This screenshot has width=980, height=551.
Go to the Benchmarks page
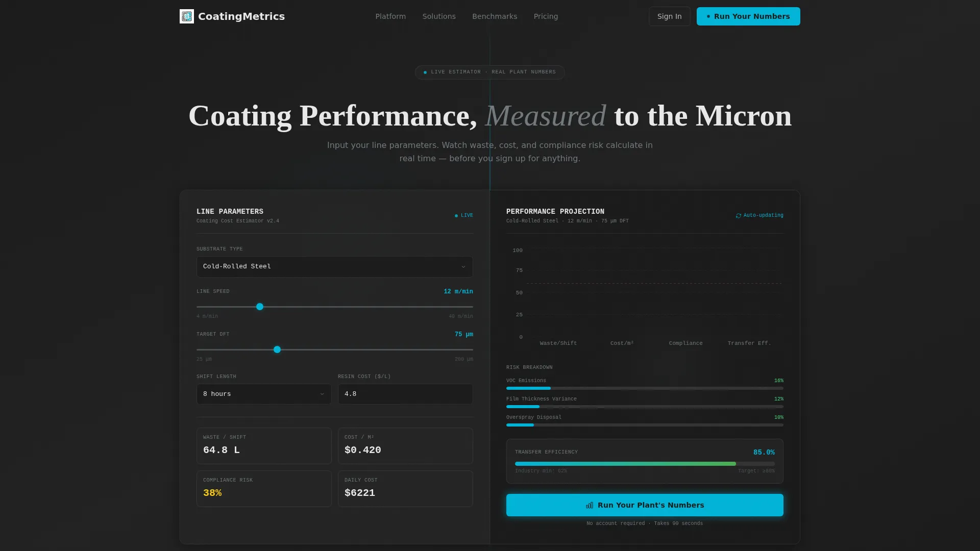(x=495, y=16)
